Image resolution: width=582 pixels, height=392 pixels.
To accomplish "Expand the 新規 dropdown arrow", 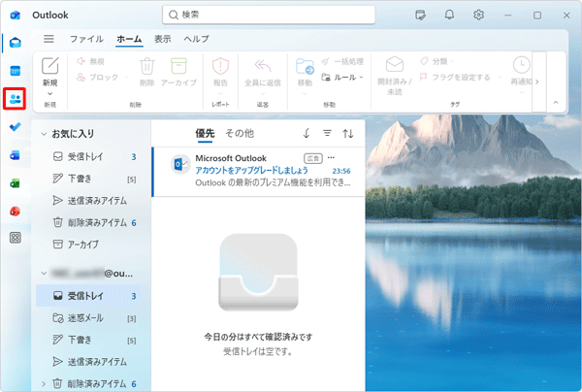I will (50, 93).
